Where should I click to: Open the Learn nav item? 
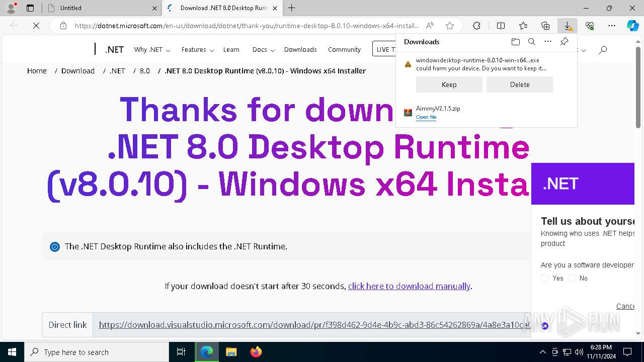pyautogui.click(x=231, y=49)
